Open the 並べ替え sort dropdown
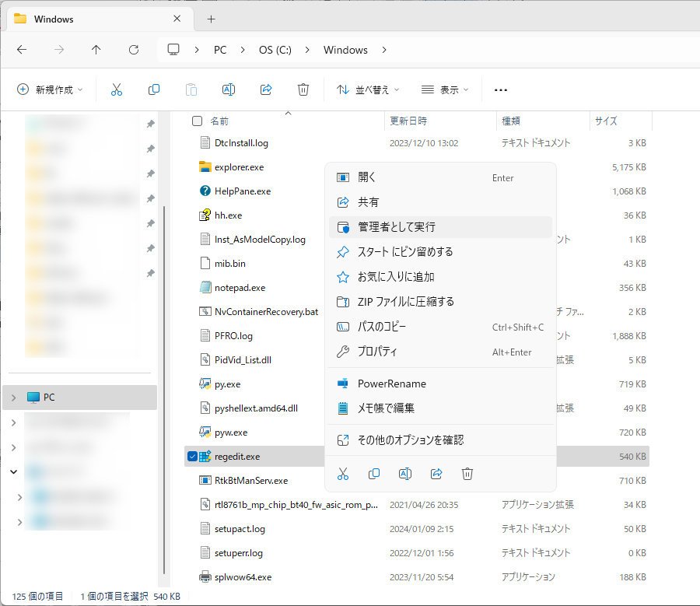700x606 pixels. tap(368, 89)
